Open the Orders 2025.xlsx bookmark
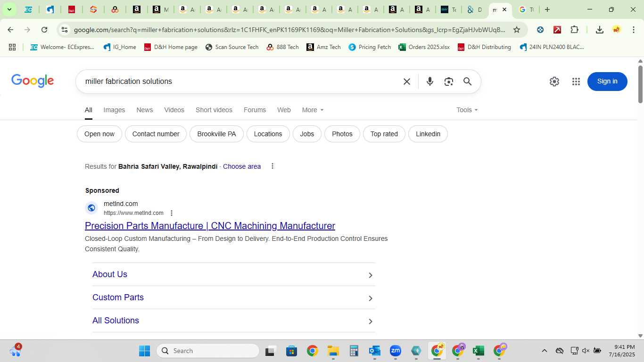 [424, 47]
